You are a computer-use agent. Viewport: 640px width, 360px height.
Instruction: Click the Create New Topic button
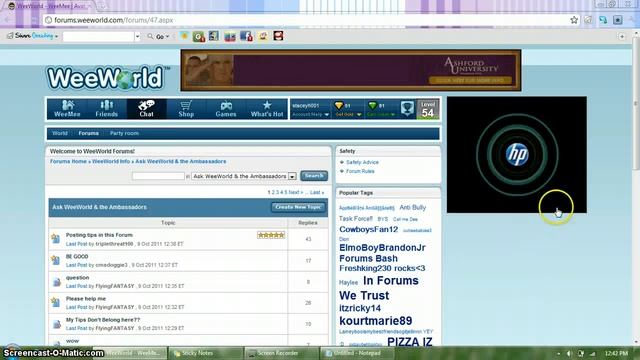[298, 207]
